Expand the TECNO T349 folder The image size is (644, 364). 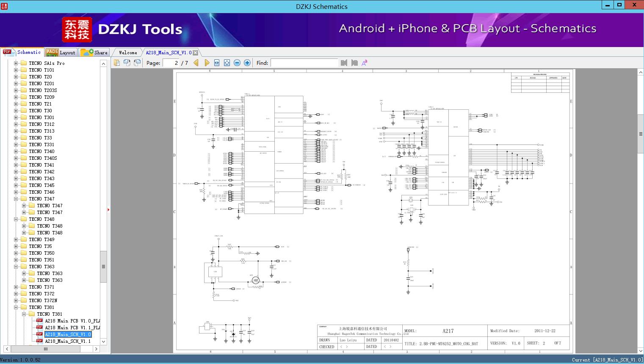pos(16,239)
